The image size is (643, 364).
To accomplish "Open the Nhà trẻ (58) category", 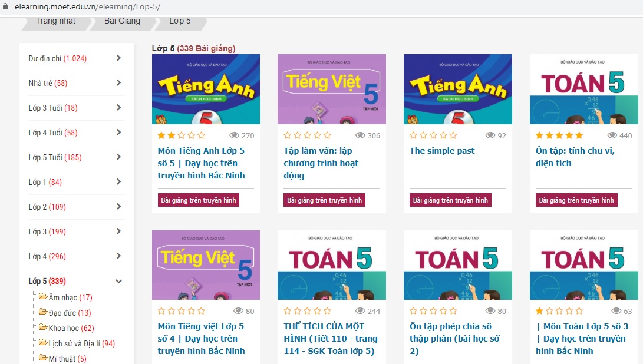I will 48,83.
